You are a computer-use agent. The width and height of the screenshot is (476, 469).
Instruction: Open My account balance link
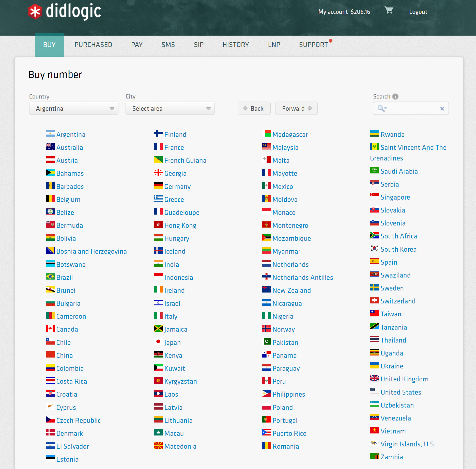coord(344,12)
